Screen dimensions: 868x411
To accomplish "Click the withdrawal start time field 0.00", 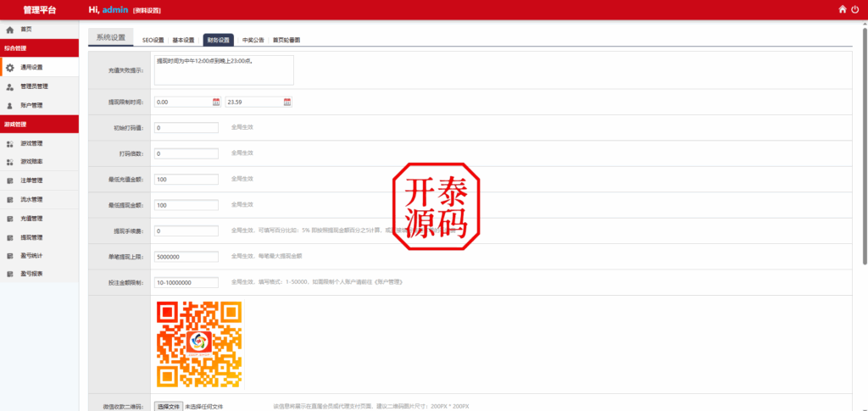I will click(187, 102).
